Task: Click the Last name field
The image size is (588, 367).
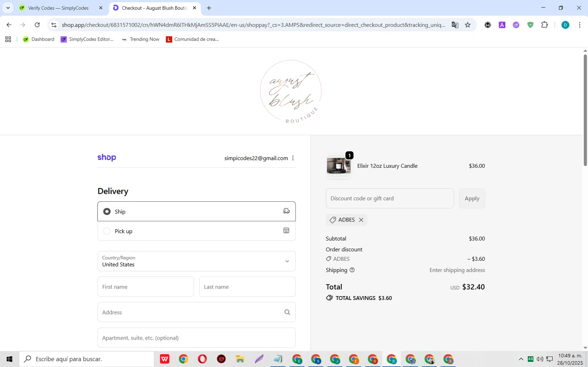Action: click(247, 287)
